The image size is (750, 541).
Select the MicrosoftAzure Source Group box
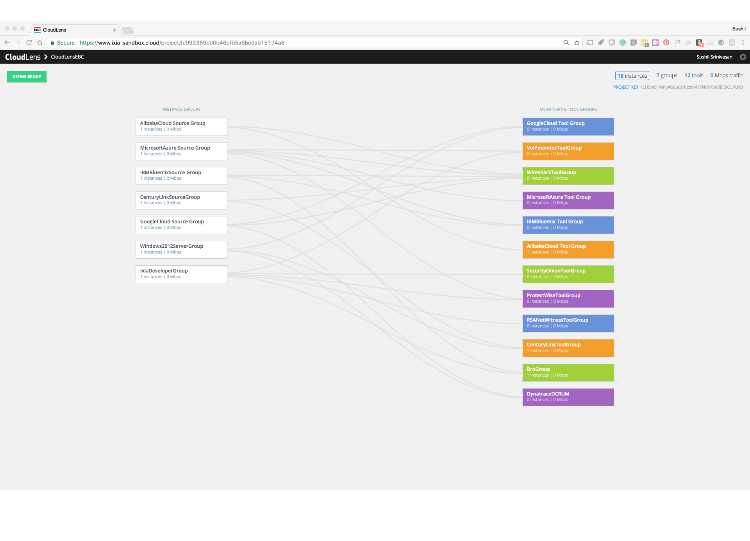tap(181, 151)
